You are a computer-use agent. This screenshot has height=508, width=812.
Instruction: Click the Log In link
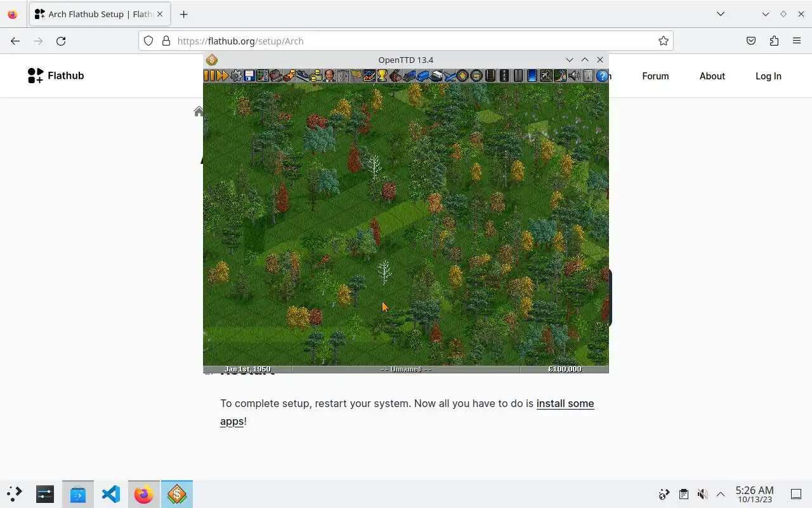(x=768, y=76)
